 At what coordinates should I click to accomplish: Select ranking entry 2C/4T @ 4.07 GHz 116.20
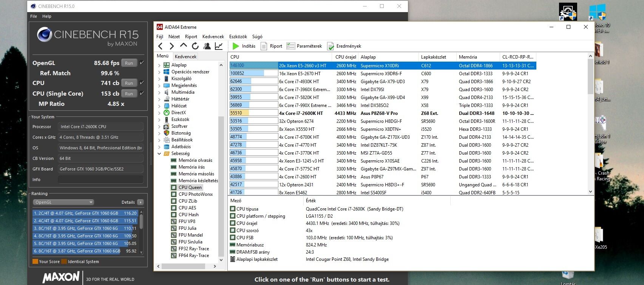[85, 213]
